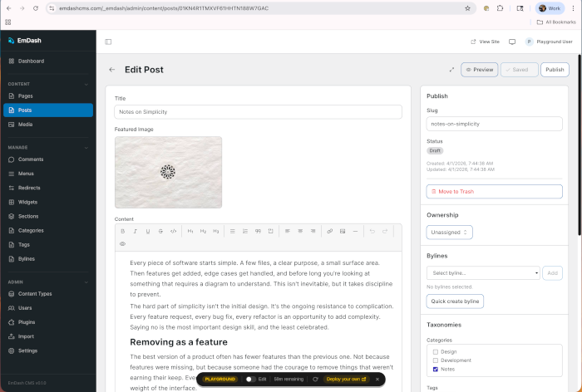This screenshot has width=582, height=392.
Task: Click the blockquote icon in the editor toolbar
Action: coord(258,230)
